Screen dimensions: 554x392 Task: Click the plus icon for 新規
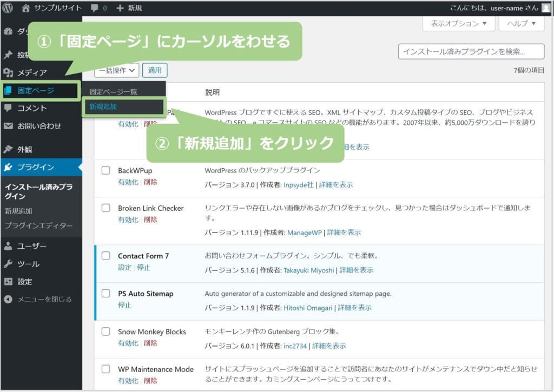coord(120,8)
